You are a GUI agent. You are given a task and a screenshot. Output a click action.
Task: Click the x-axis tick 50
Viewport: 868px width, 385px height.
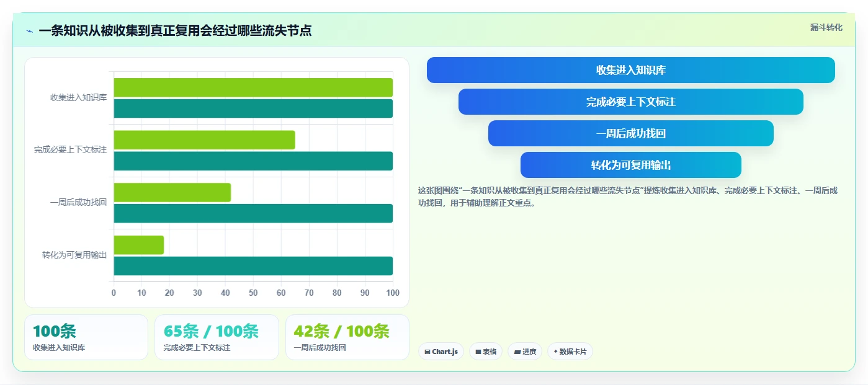coord(253,293)
